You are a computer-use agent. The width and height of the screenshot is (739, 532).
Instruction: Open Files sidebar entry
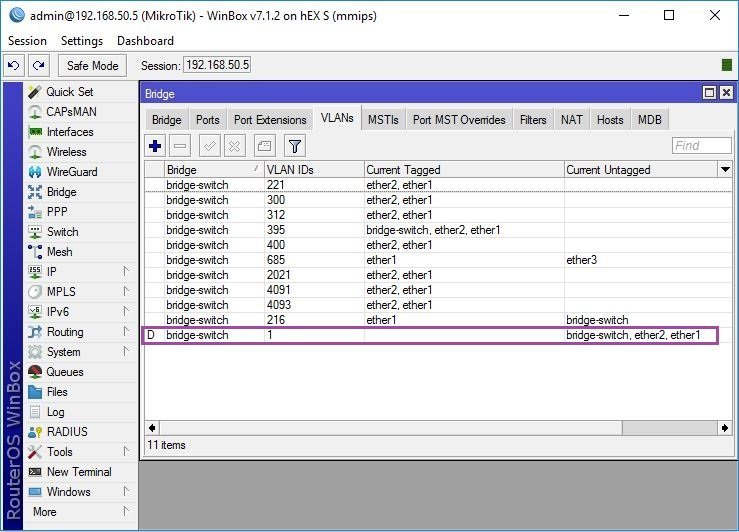[x=57, y=392]
